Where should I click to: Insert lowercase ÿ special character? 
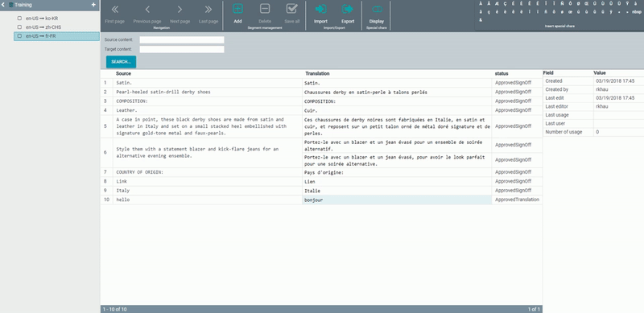pos(611,12)
